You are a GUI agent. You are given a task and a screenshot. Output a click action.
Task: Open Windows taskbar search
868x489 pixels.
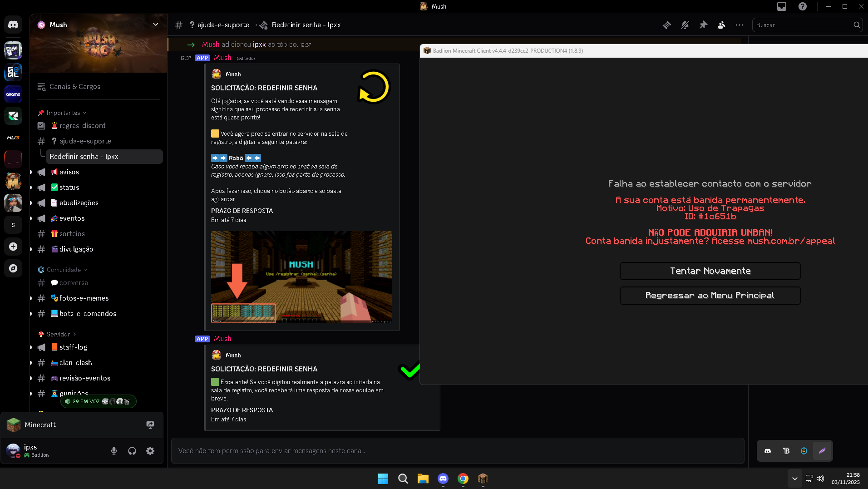(x=403, y=479)
